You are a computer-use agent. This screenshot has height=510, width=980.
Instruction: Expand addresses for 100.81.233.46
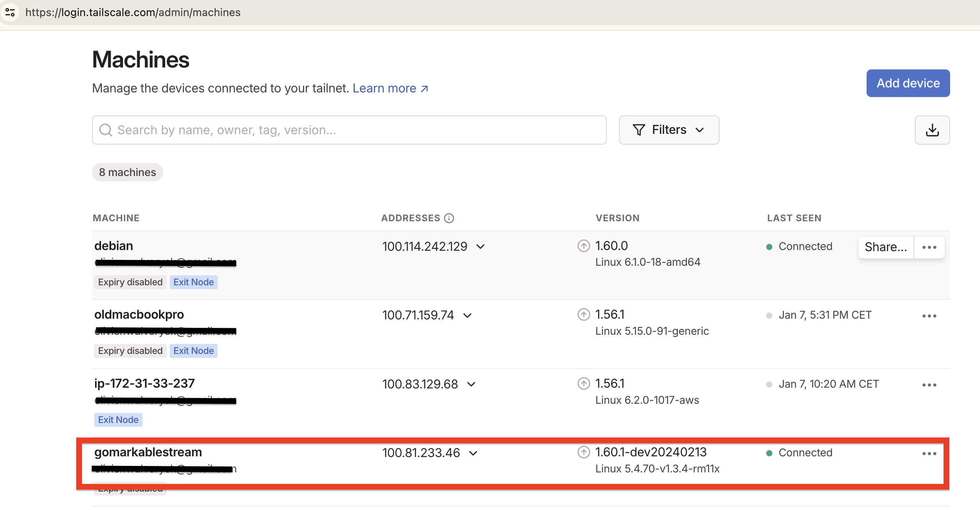pyautogui.click(x=473, y=453)
